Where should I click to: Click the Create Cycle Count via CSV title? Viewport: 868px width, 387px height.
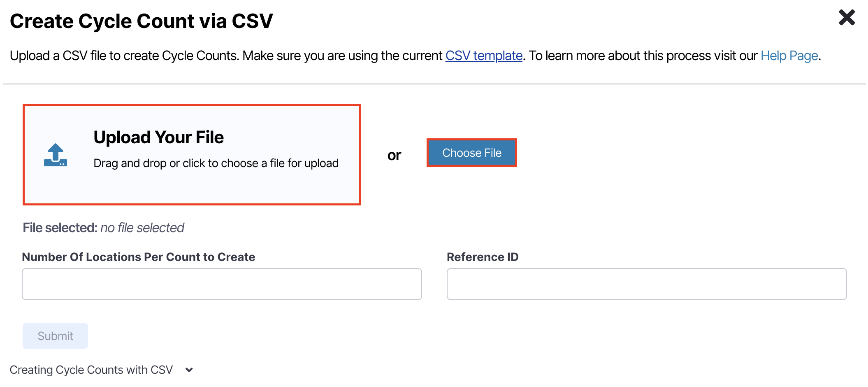[142, 21]
